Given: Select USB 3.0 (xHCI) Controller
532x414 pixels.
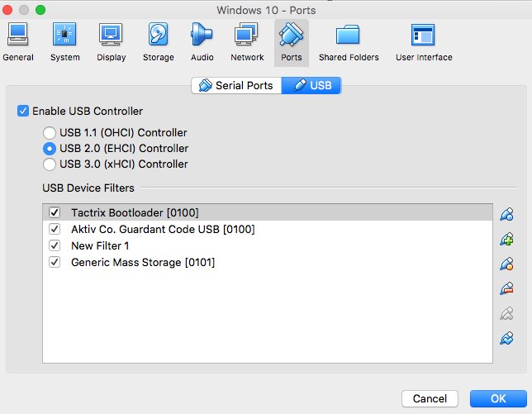Looking at the screenshot, I should (x=50, y=164).
